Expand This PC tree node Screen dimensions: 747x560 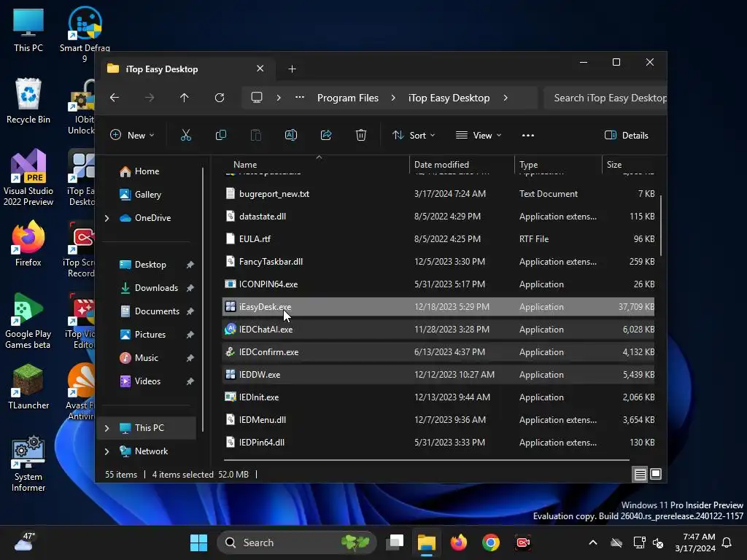tap(107, 428)
